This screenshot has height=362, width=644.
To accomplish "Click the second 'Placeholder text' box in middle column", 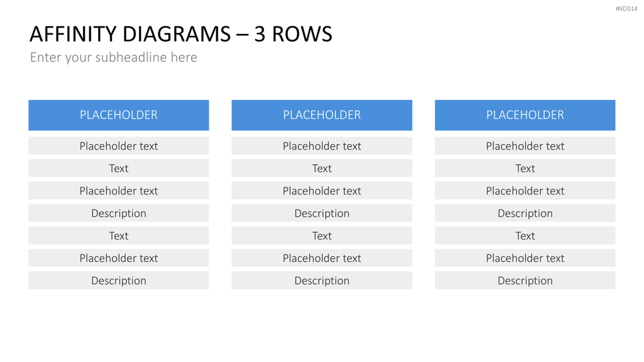I will pyautogui.click(x=321, y=190).
